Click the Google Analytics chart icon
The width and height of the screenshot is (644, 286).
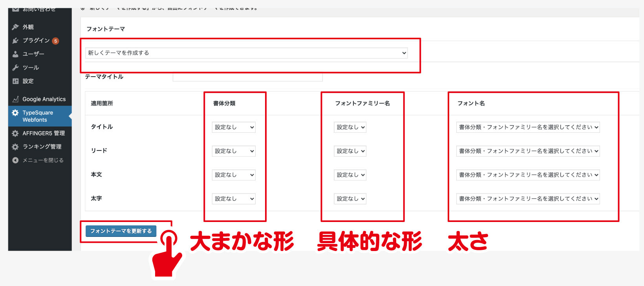[15, 99]
